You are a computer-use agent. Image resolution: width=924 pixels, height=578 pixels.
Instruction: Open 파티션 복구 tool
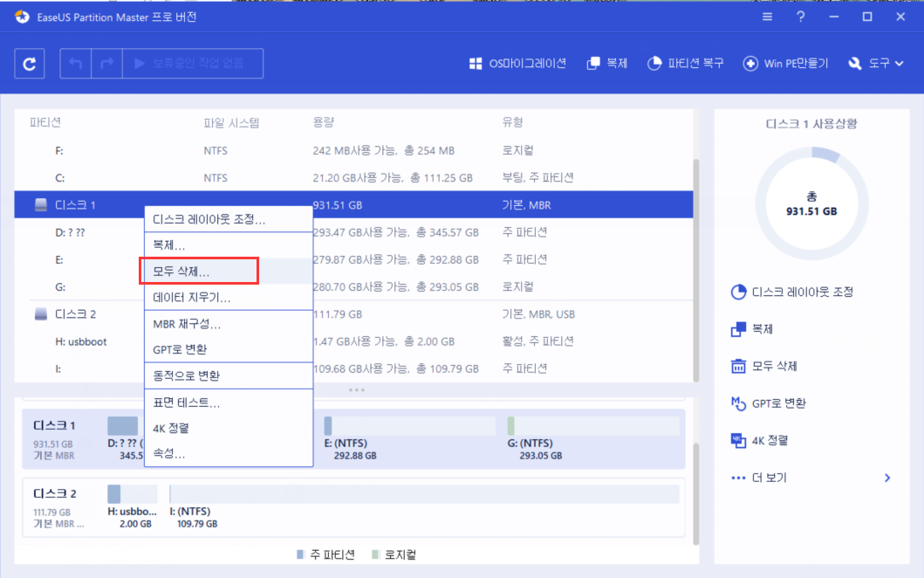click(x=685, y=63)
